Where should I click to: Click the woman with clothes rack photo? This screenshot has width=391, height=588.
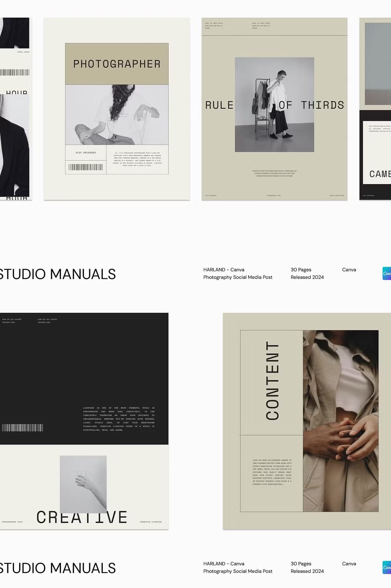274,104
